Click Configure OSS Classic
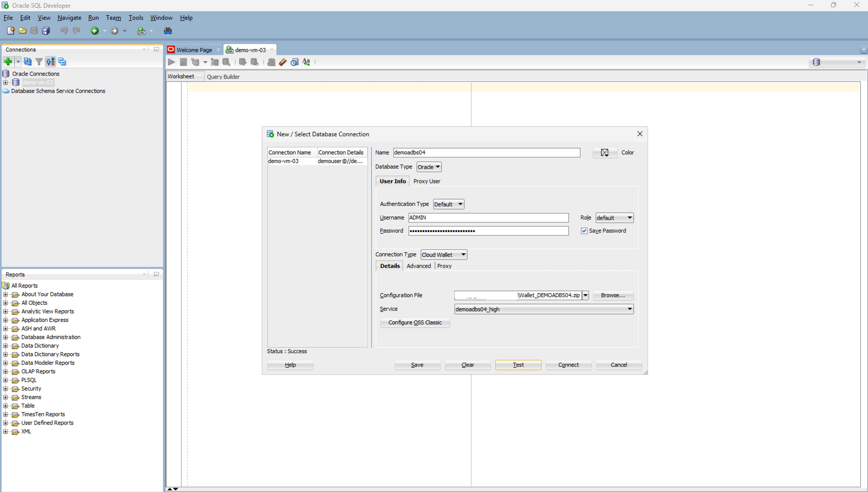The image size is (868, 492). pyautogui.click(x=415, y=322)
